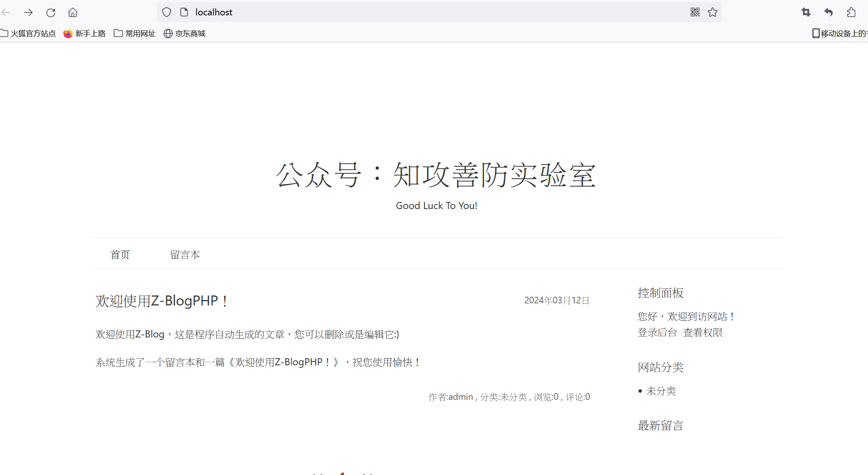
Task: Open the 欢迎使用Z-BlogPHP article title
Action: 161,301
